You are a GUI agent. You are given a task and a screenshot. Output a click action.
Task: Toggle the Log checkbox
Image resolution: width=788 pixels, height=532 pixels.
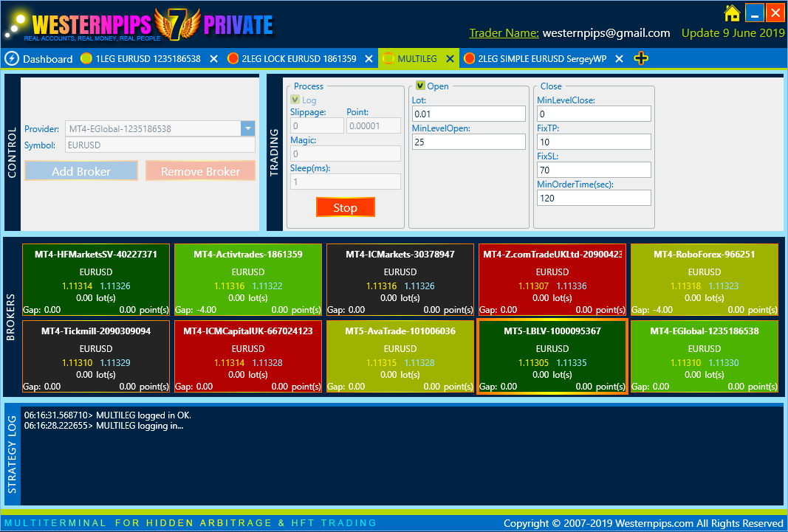click(x=295, y=100)
